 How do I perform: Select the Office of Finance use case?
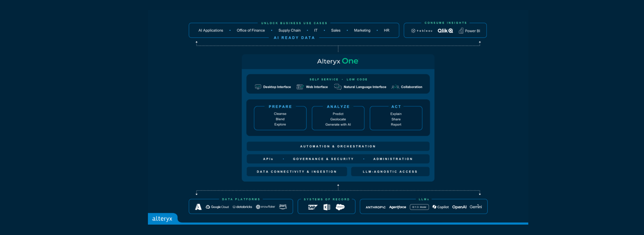[x=251, y=31]
